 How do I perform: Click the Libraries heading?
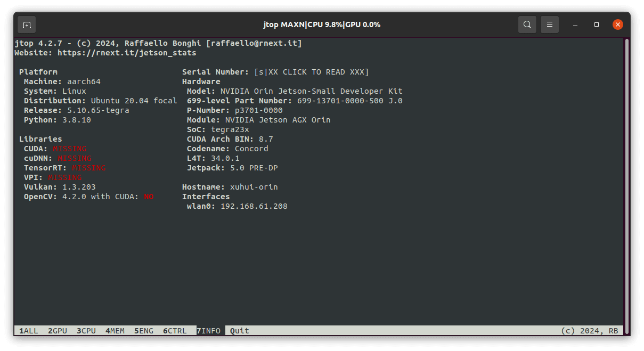click(x=40, y=139)
